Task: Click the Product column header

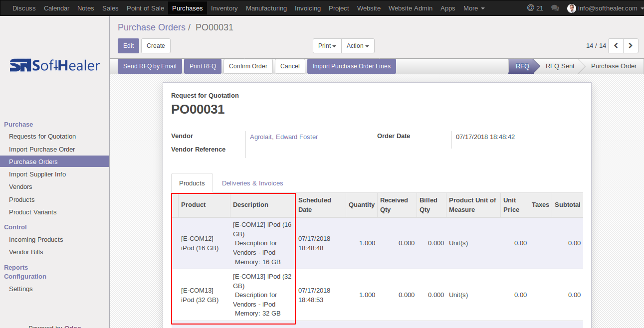Action: point(204,205)
